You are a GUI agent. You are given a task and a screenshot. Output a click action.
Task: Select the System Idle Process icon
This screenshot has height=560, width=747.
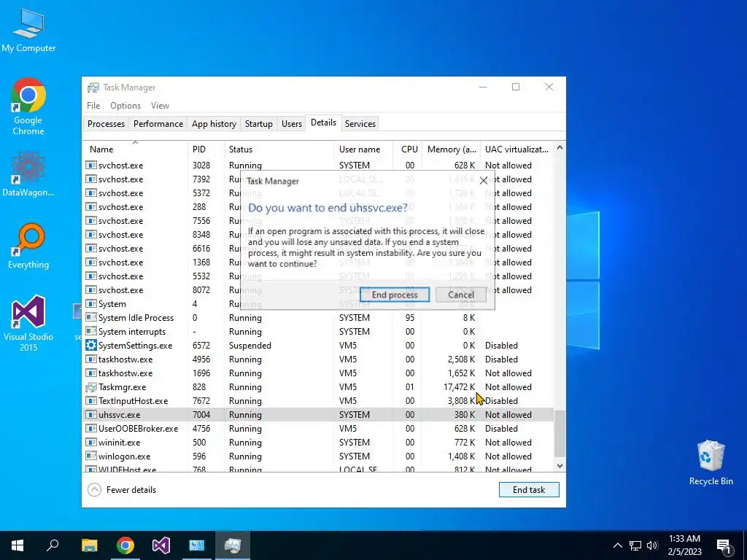pos(90,318)
